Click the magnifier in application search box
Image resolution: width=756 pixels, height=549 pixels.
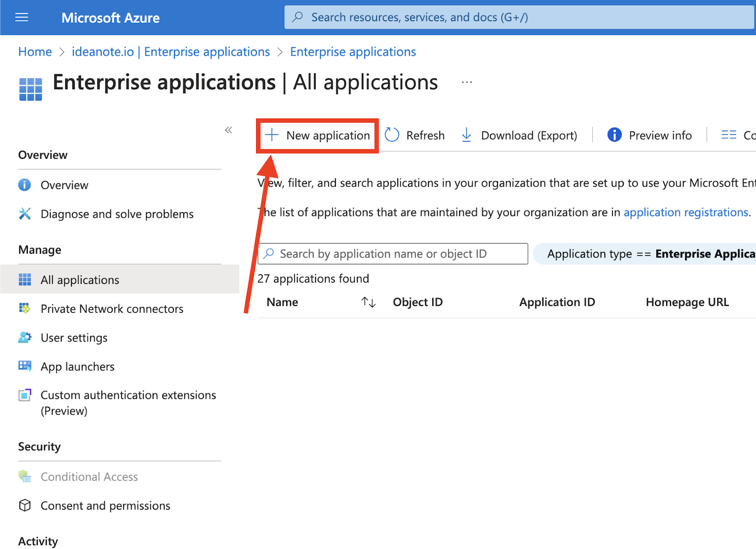pos(269,254)
